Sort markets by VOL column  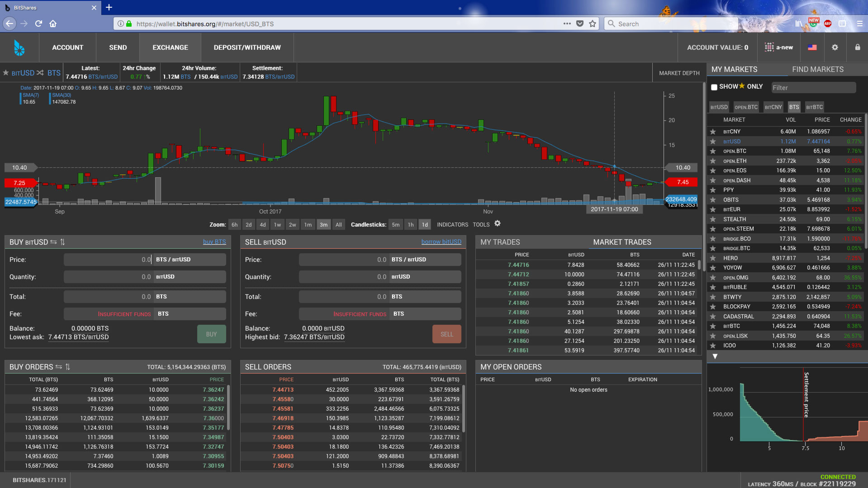(x=790, y=120)
